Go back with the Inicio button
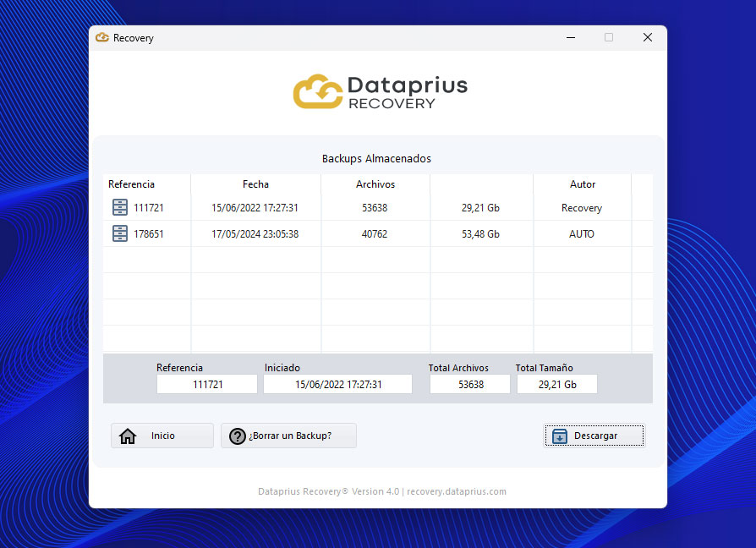Image resolution: width=756 pixels, height=548 pixels. (162, 436)
